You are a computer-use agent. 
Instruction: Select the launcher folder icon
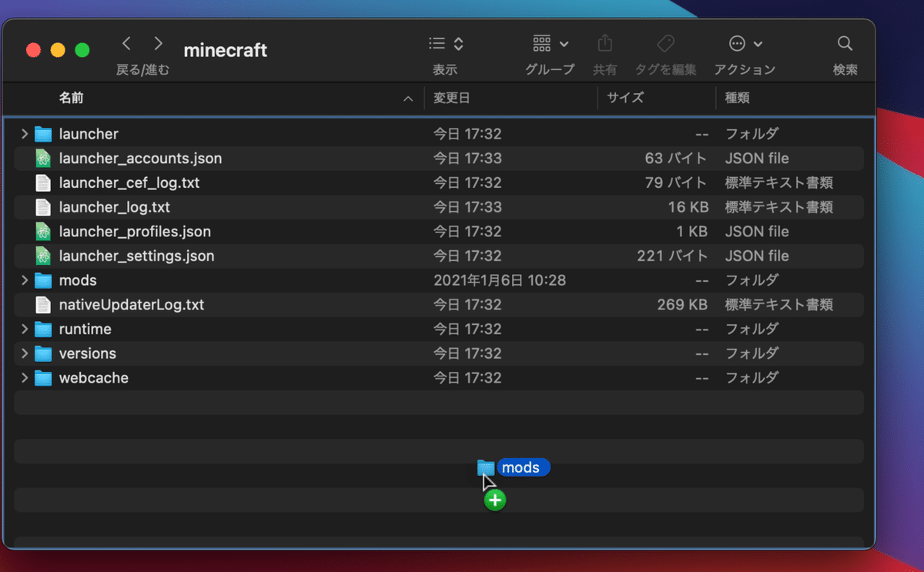[x=43, y=134]
